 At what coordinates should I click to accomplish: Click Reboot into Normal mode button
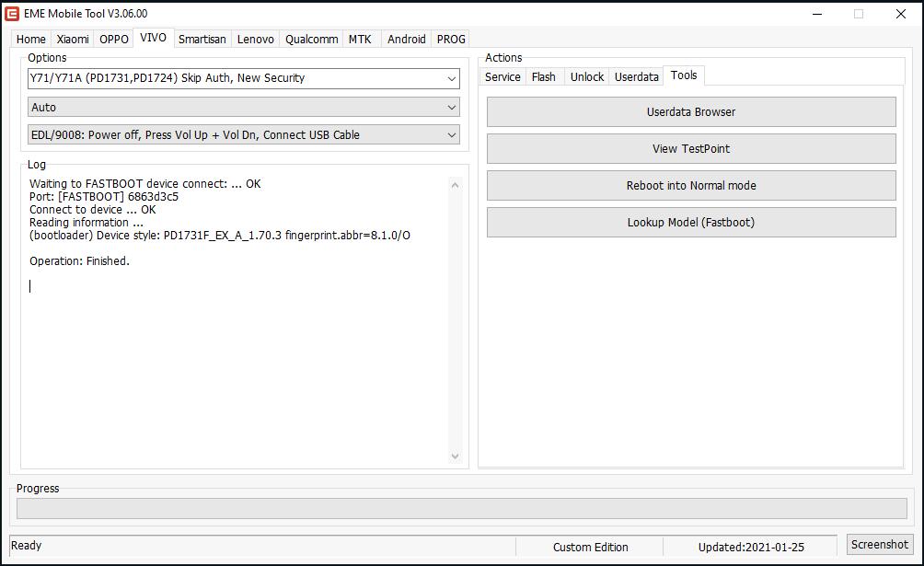pos(691,185)
